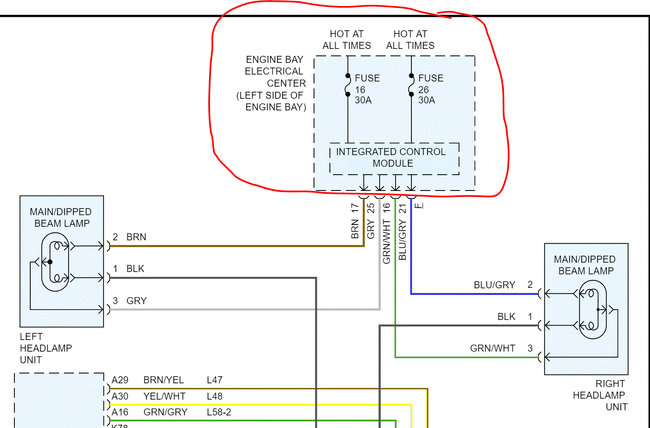
Task: Click the 'A29' connector pin label
Action: (x=120, y=380)
